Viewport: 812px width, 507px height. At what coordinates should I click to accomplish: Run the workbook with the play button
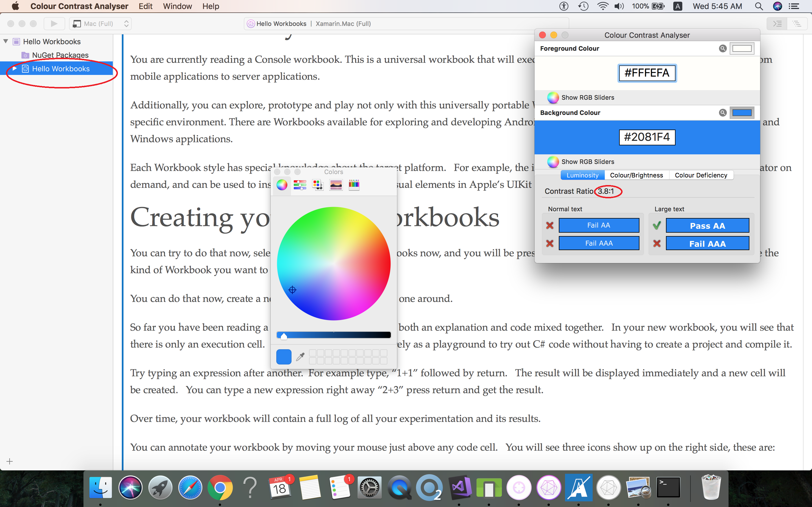click(54, 23)
